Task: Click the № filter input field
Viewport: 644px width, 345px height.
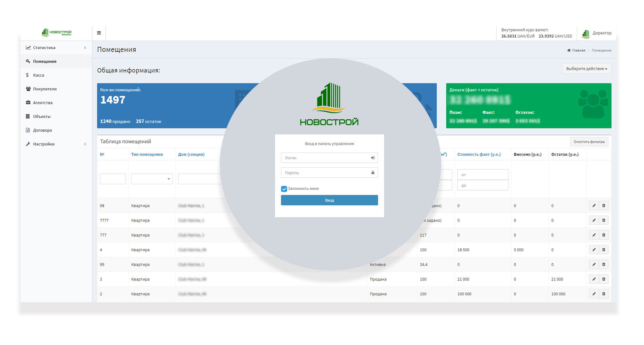Action: (x=113, y=179)
